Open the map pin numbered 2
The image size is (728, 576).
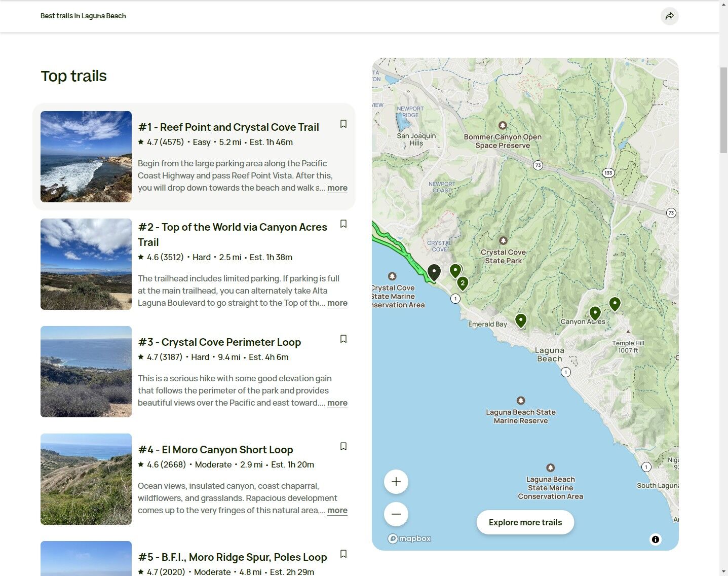[x=463, y=283]
